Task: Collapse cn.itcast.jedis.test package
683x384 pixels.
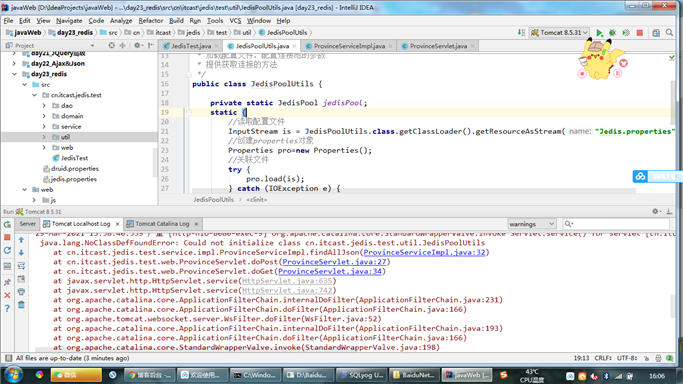Action: pos(34,95)
